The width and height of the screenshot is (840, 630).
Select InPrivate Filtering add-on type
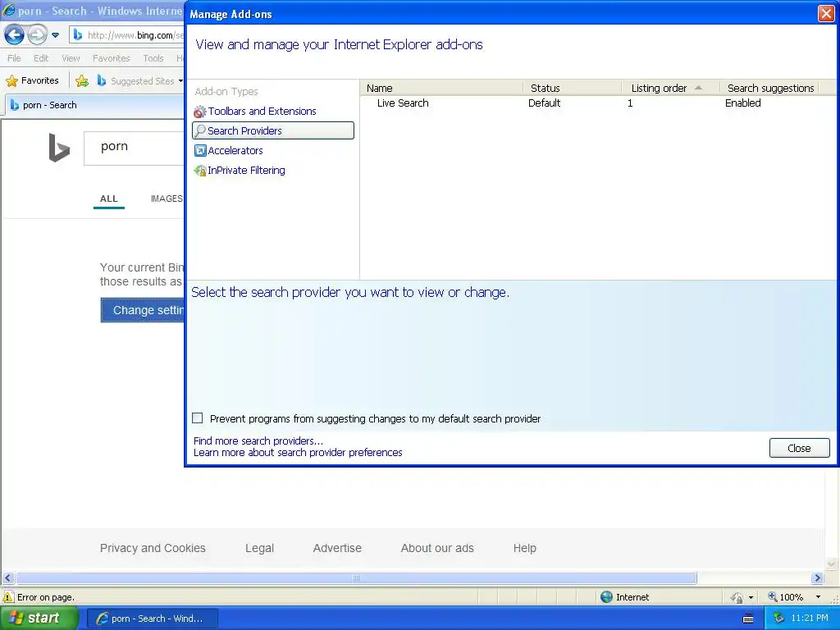pyautogui.click(x=246, y=171)
